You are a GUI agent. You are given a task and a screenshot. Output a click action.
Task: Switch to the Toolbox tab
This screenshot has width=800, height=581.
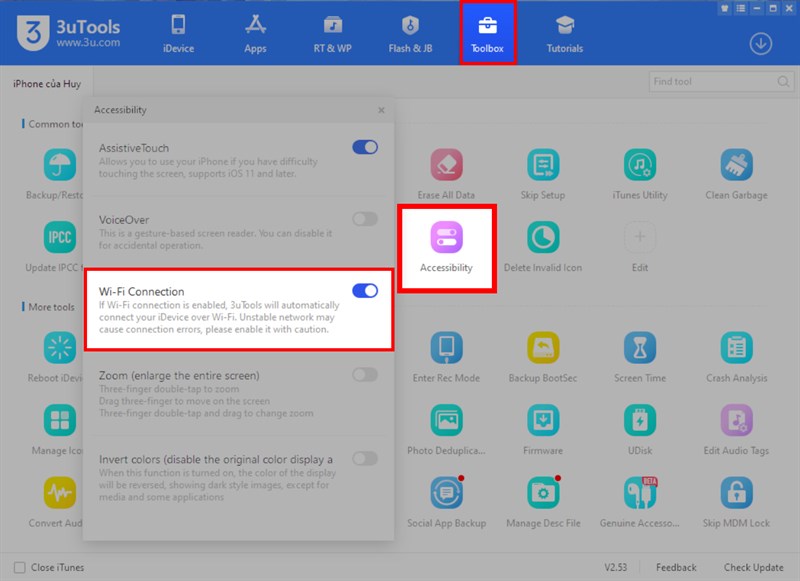click(x=487, y=33)
